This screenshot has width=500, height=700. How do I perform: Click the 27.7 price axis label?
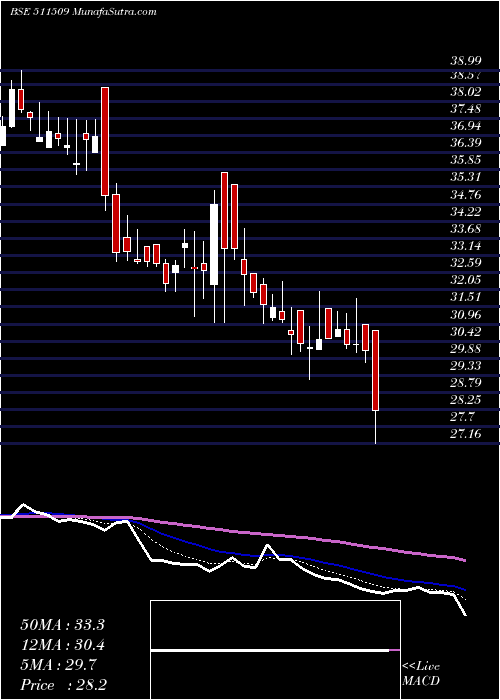[463, 417]
